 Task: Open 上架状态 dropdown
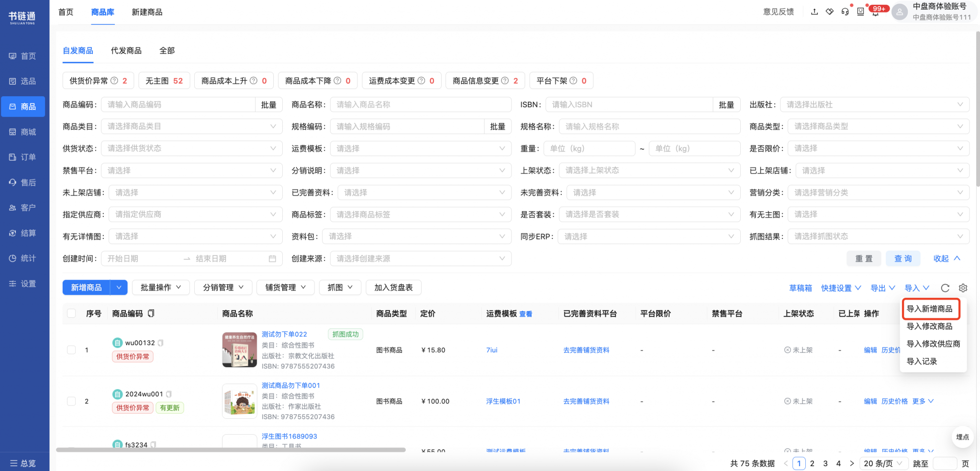tap(650, 170)
